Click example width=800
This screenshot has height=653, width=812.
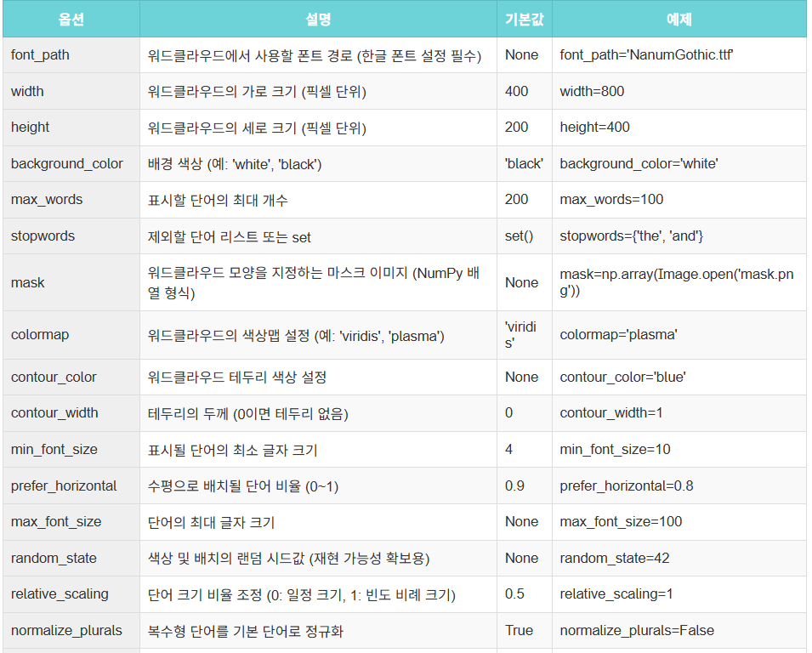[x=592, y=91]
